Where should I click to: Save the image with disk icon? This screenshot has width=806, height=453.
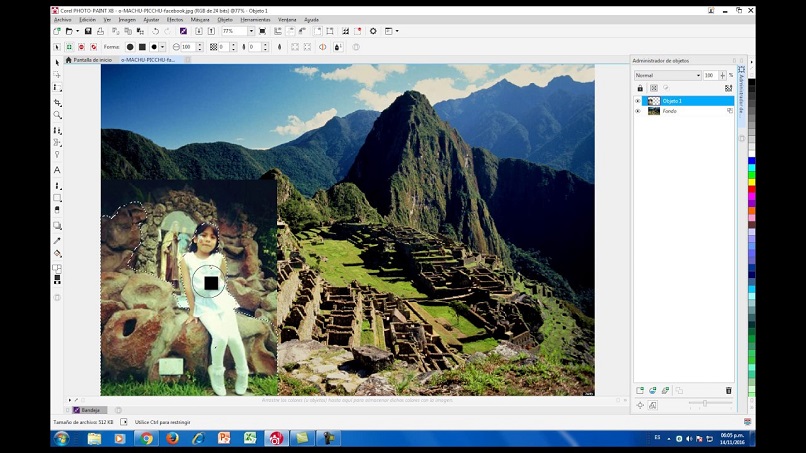pyautogui.click(x=88, y=31)
